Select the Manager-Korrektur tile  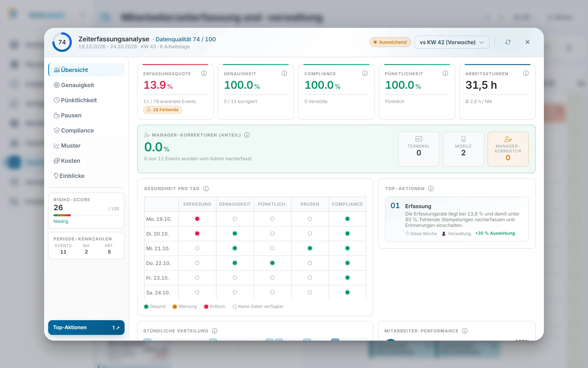click(x=508, y=149)
